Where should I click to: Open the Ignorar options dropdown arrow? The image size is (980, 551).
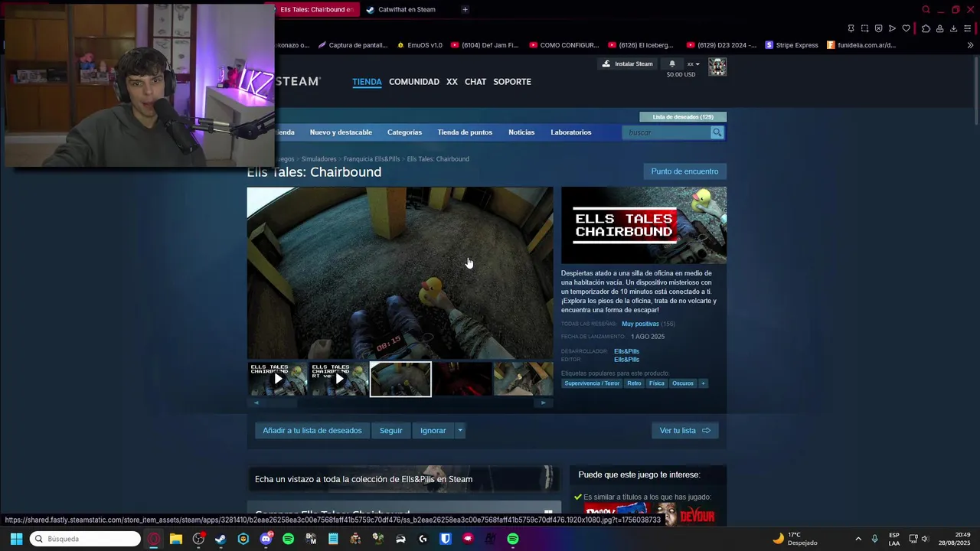[460, 430]
